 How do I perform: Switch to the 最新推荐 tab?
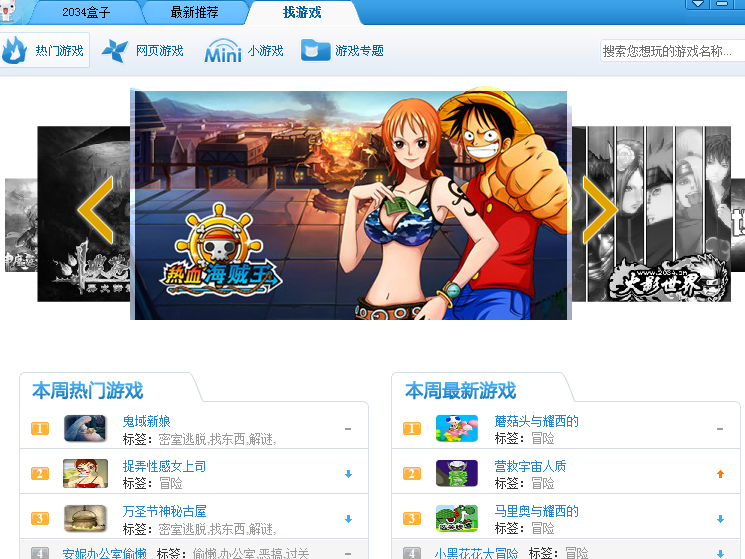(194, 12)
